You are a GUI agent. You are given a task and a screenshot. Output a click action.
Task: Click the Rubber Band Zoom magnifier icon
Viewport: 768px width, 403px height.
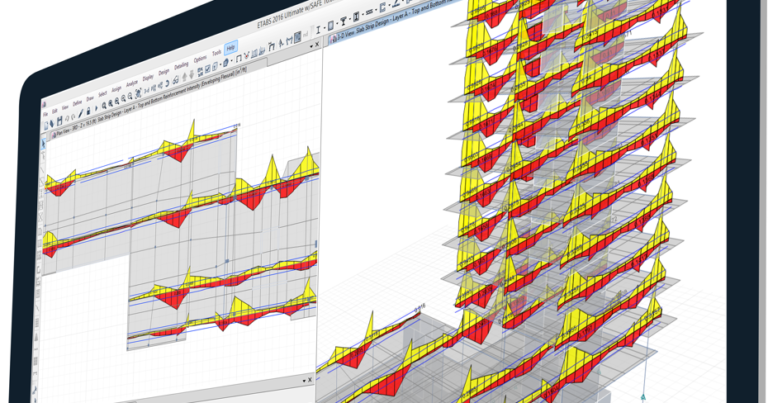(104, 106)
